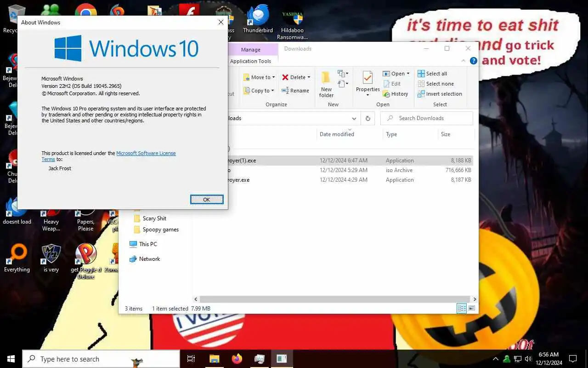Viewport: 588px width, 368px height.
Task: Open the Papers, Please desktop shortcut
Action: point(85,221)
